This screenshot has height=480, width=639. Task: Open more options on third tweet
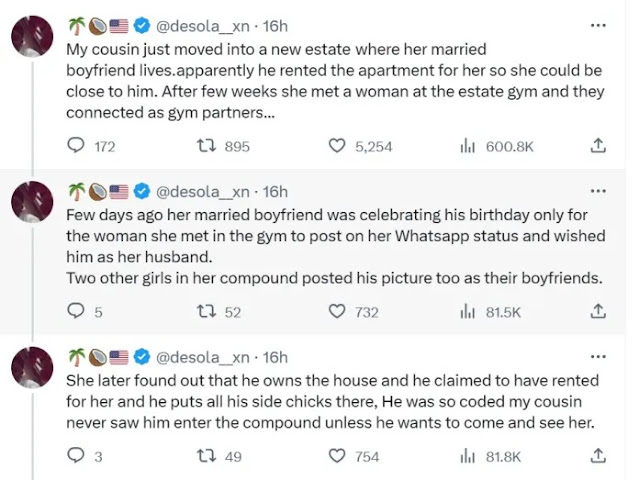tap(597, 356)
